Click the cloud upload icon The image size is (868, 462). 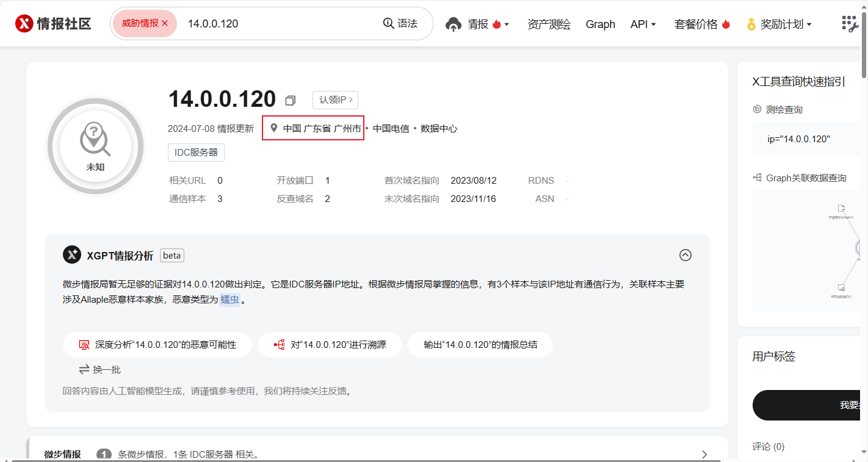[454, 24]
